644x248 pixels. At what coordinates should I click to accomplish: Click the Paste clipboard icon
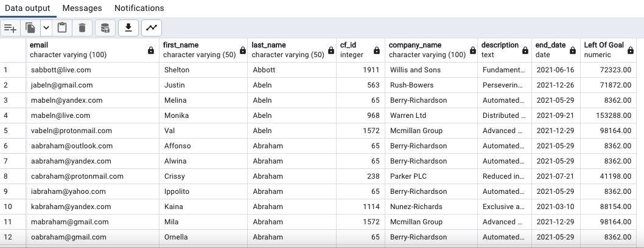[x=62, y=28]
